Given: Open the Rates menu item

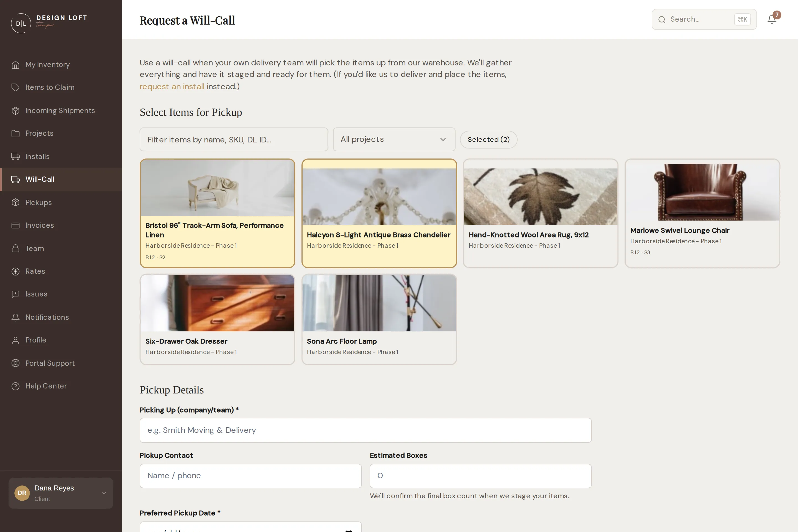Looking at the screenshot, I should (x=61, y=272).
